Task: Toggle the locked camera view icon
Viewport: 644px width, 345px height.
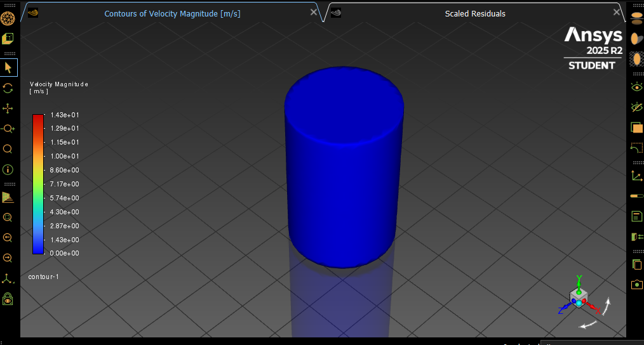Action: [8, 299]
